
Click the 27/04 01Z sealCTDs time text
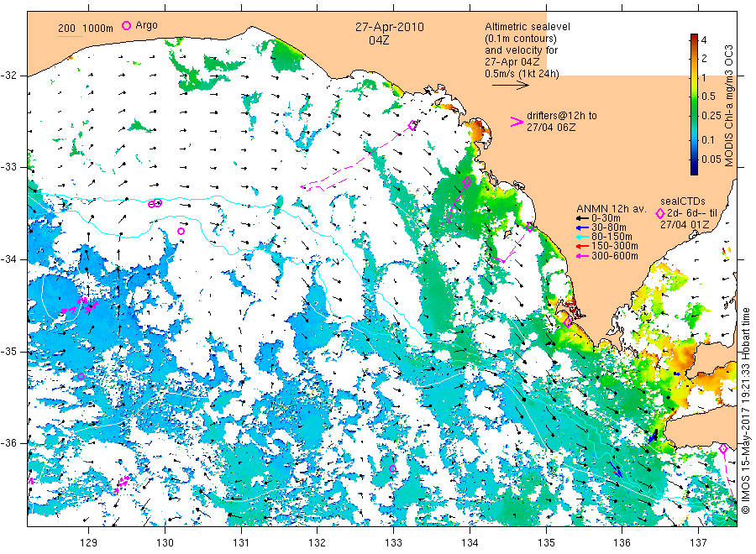(x=684, y=225)
